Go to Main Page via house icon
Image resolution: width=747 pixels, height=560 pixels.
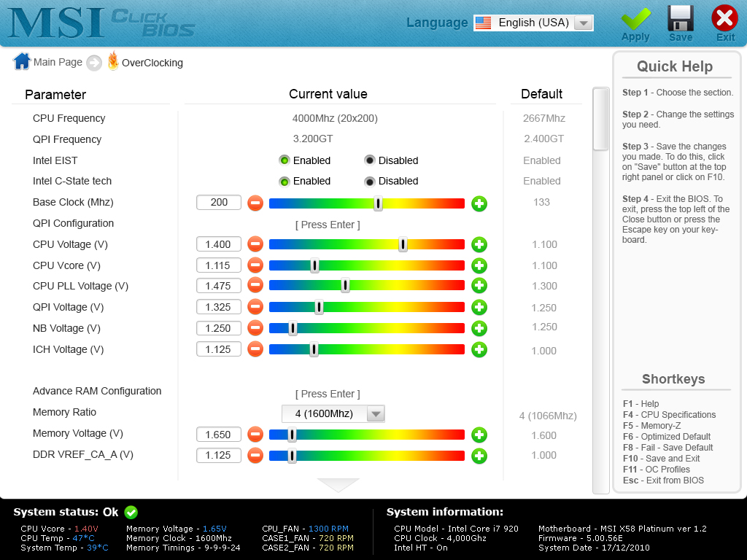pos(22,61)
